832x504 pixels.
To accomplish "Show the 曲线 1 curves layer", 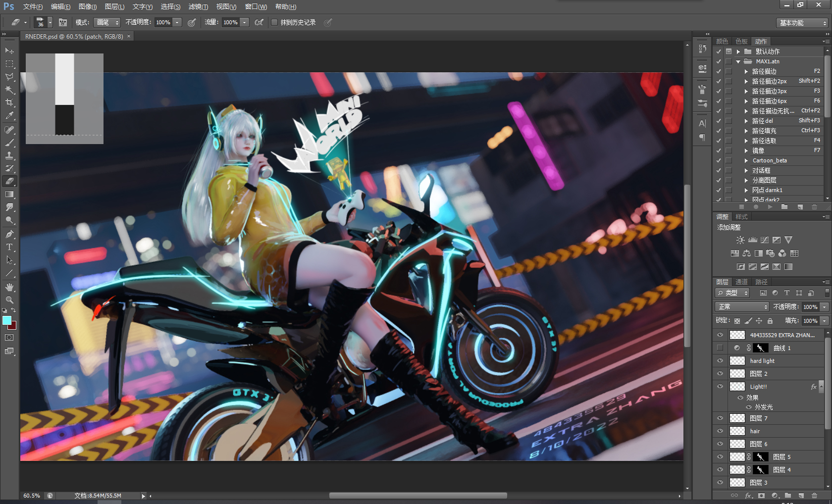I will point(720,348).
